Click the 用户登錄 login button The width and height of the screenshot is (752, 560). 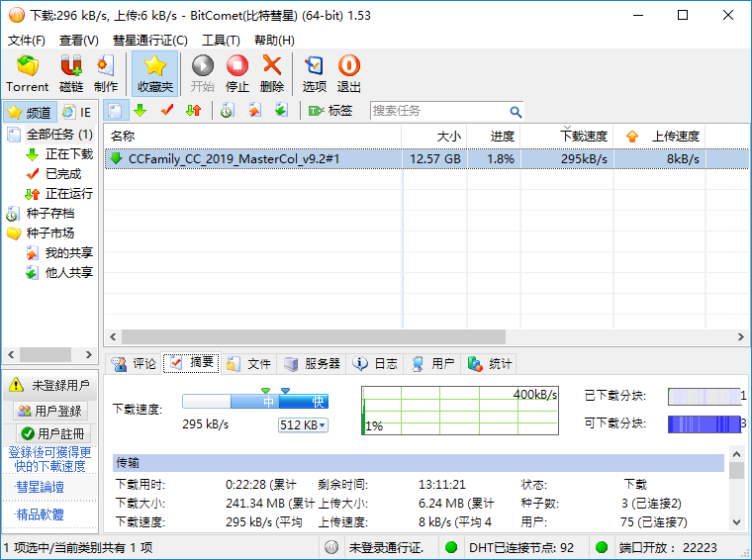tap(49, 411)
